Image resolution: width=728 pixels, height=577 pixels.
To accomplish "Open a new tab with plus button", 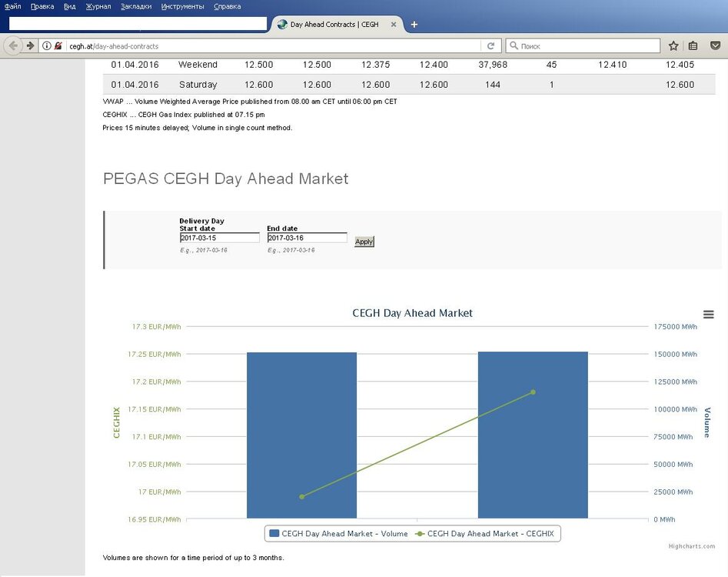I will [x=414, y=25].
